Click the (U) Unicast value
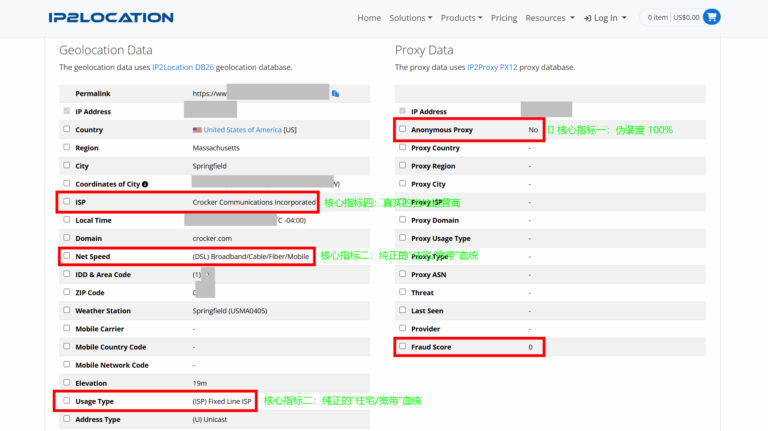The height and width of the screenshot is (431, 768). click(210, 420)
